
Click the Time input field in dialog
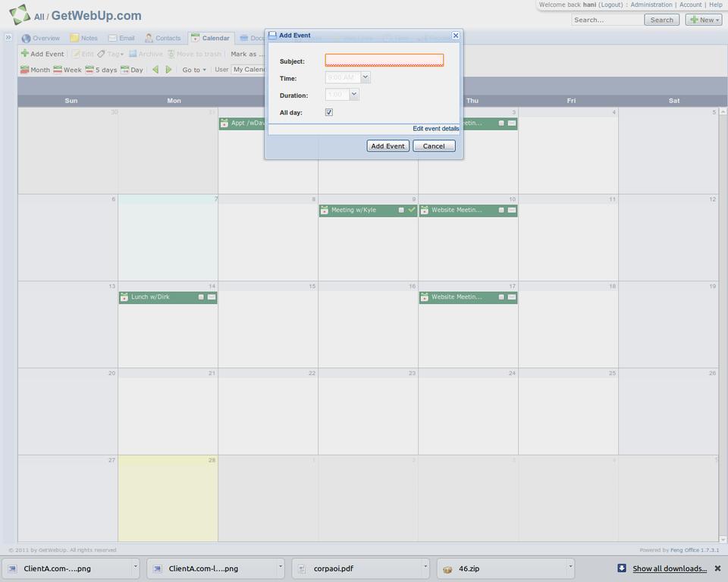(343, 77)
